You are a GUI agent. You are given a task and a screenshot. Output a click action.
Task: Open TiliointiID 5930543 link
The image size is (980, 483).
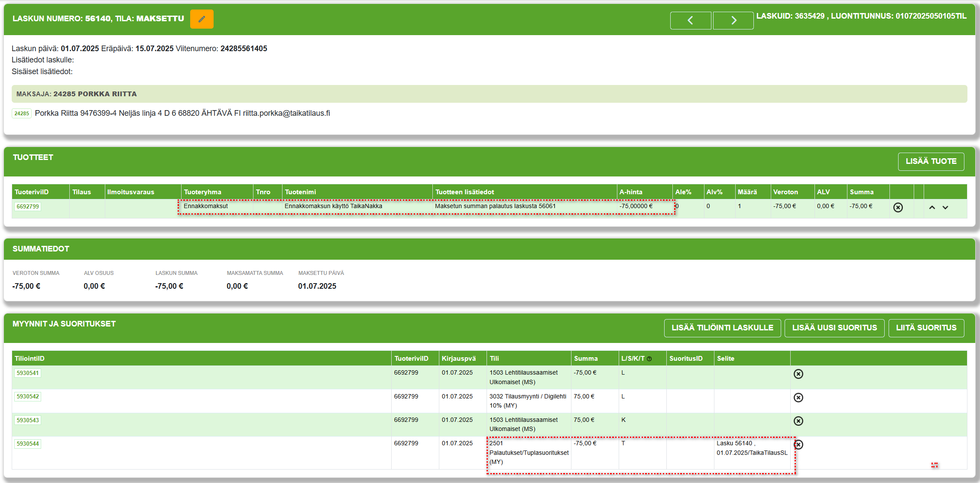[28, 420]
